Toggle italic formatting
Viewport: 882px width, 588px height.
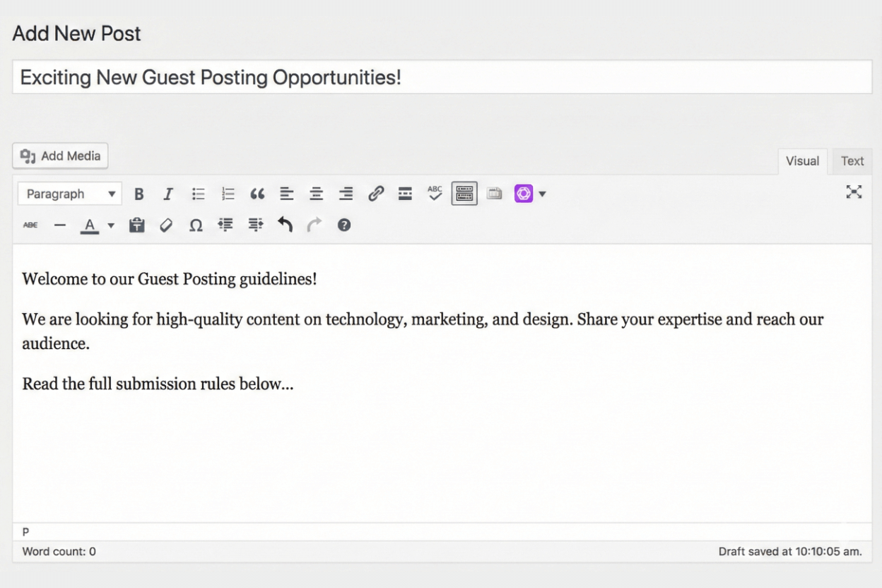[x=167, y=193]
